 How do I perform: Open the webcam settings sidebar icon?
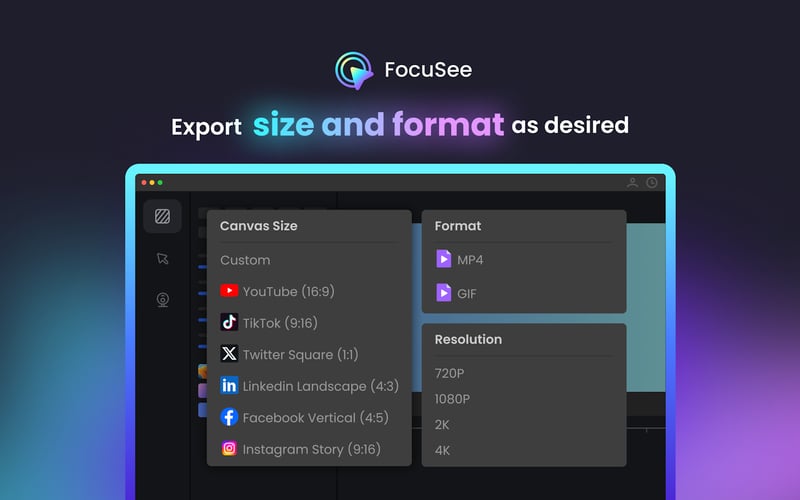coord(163,299)
